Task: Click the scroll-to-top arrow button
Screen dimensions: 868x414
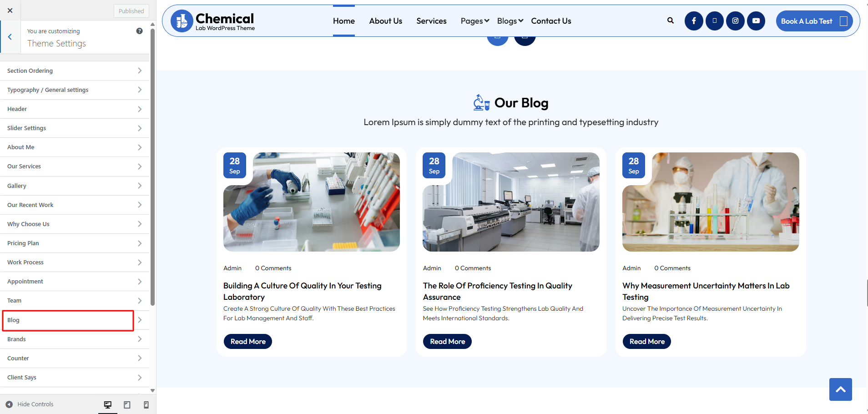Action: 840,389
